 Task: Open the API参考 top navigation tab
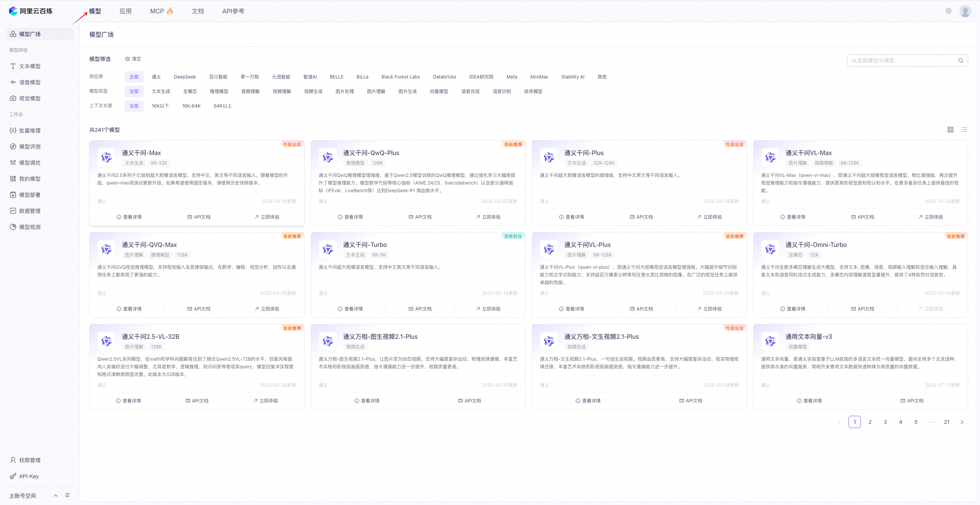[233, 11]
